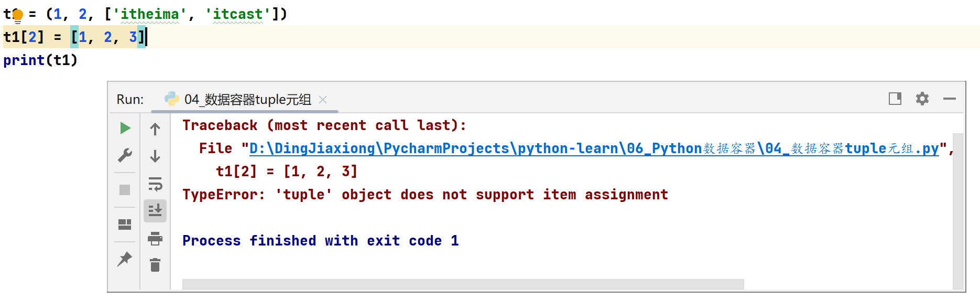
Task: Click the console horizontal scrollbar
Action: (x=462, y=284)
